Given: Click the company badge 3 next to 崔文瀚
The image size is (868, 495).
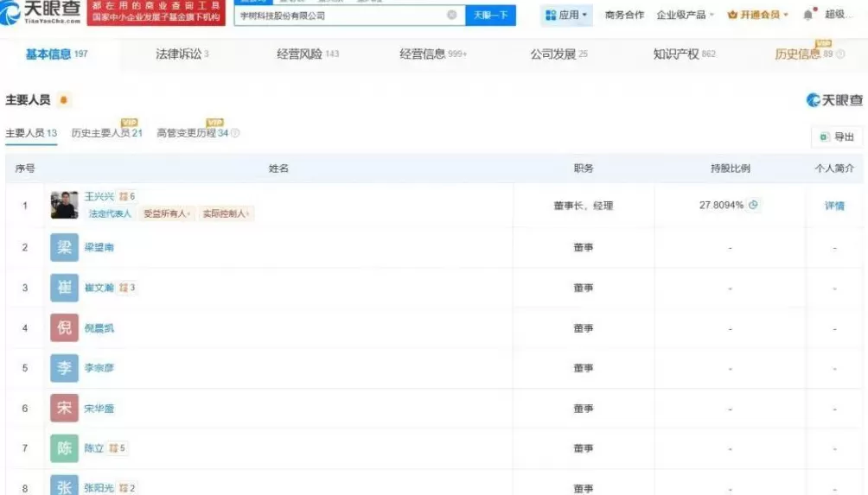Looking at the screenshot, I should (x=127, y=288).
